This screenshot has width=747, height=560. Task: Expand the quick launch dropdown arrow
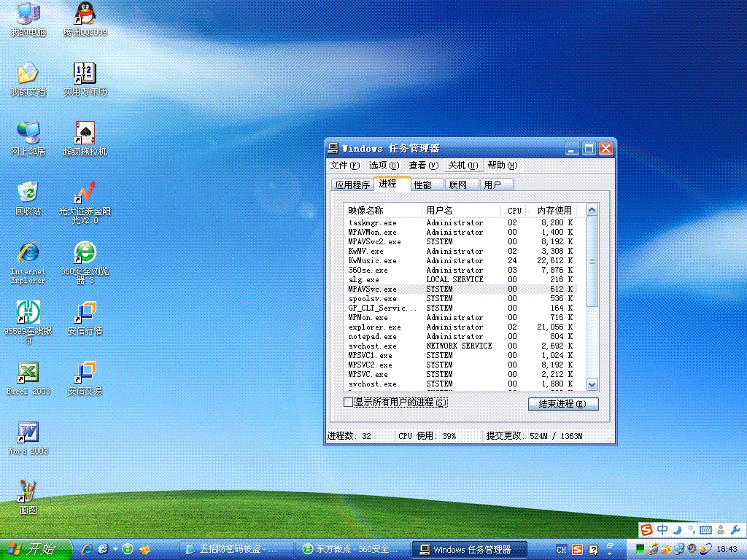116,549
